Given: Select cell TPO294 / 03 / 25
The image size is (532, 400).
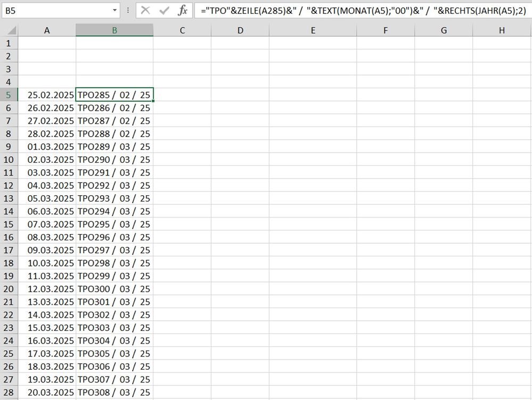Looking at the screenshot, I should click(114, 211).
